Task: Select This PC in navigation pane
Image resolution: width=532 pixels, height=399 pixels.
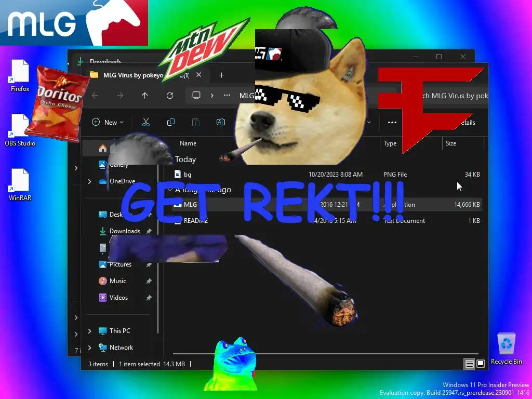Action: pos(120,331)
